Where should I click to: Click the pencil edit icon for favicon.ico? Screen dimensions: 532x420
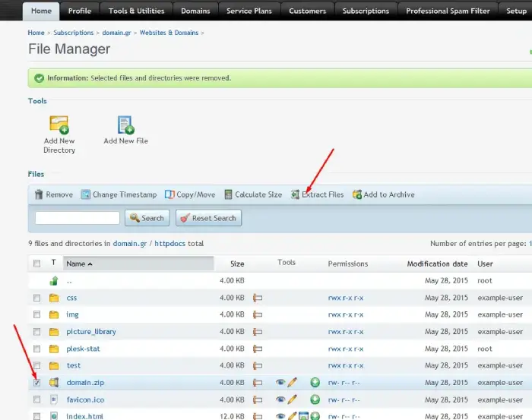pos(292,399)
